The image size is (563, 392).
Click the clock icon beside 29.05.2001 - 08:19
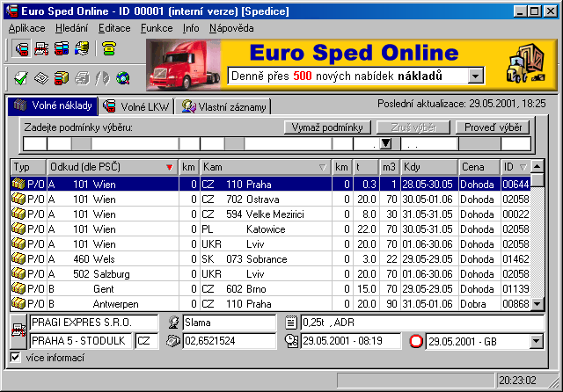pos(291,341)
